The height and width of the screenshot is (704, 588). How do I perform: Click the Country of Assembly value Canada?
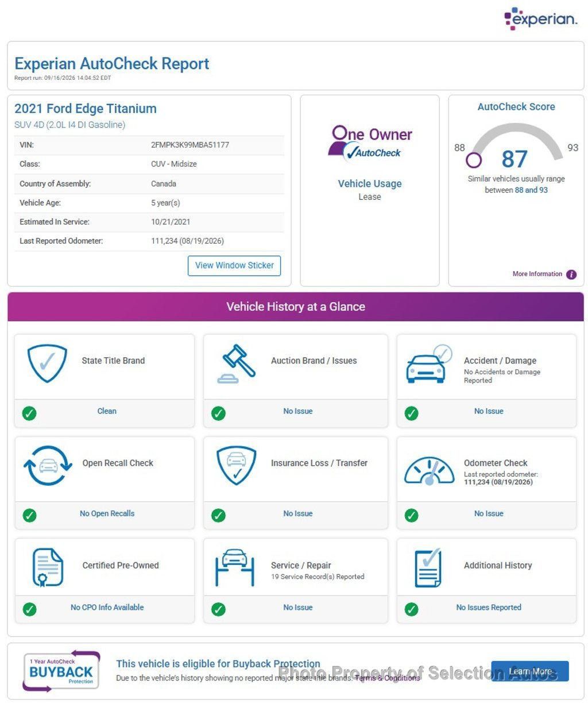[x=164, y=184]
